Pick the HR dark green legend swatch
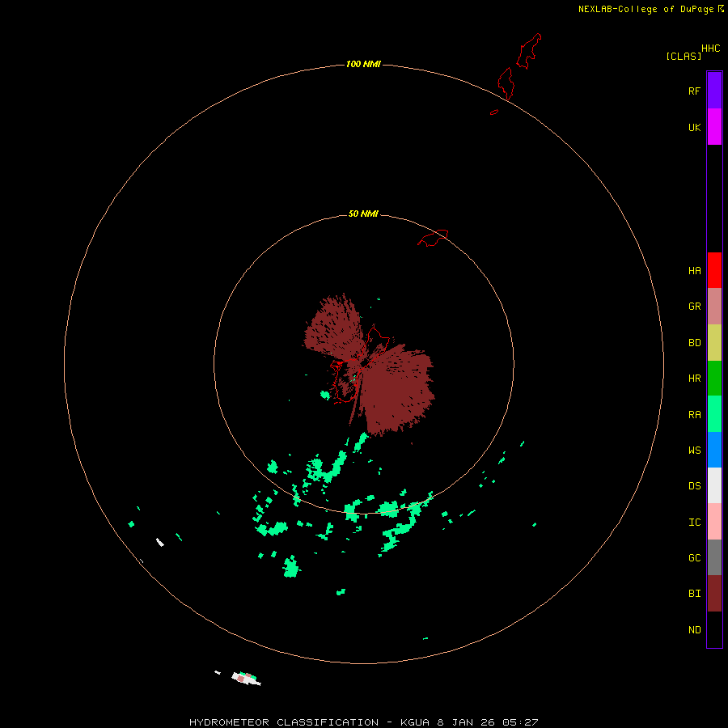Screen dimensions: 728x728 click(714, 378)
